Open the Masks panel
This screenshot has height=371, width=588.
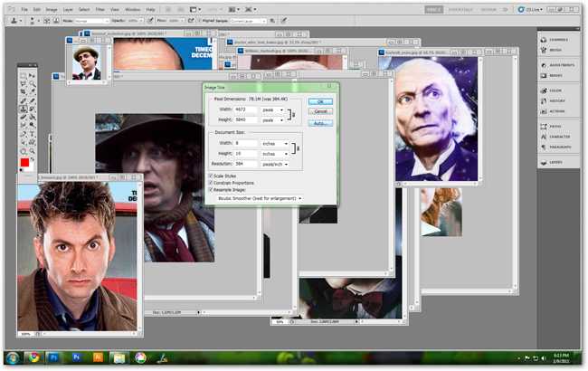pyautogui.click(x=555, y=75)
